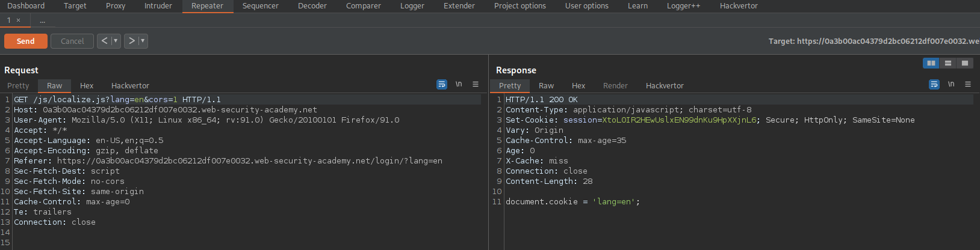This screenshot has height=250, width=980.
Task: Click the Sec-Fetch-Mode: no-cors line
Action: pyautogui.click(x=69, y=181)
